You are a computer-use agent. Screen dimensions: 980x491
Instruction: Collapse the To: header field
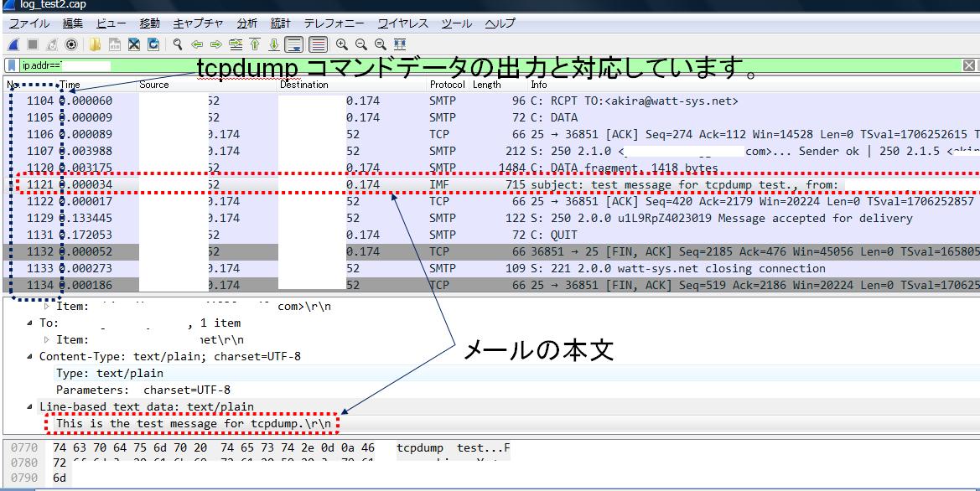31,323
